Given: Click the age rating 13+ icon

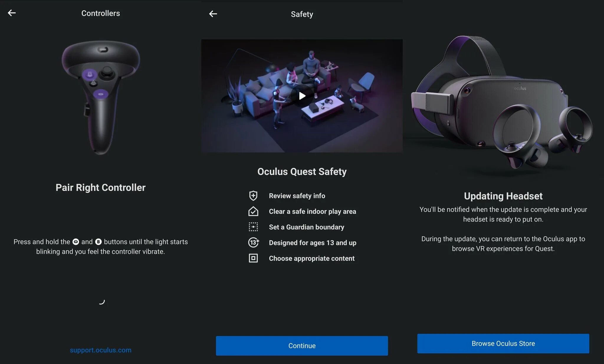Looking at the screenshot, I should tap(253, 242).
